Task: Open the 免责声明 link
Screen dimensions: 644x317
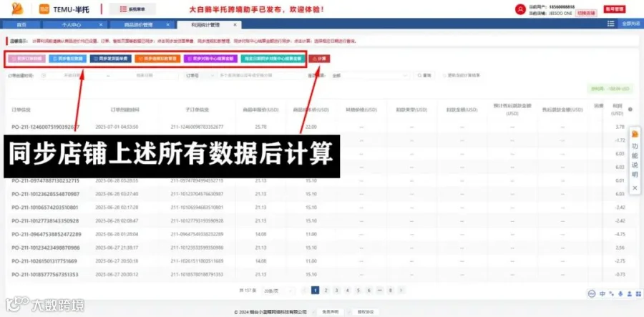Action: pos(330,312)
